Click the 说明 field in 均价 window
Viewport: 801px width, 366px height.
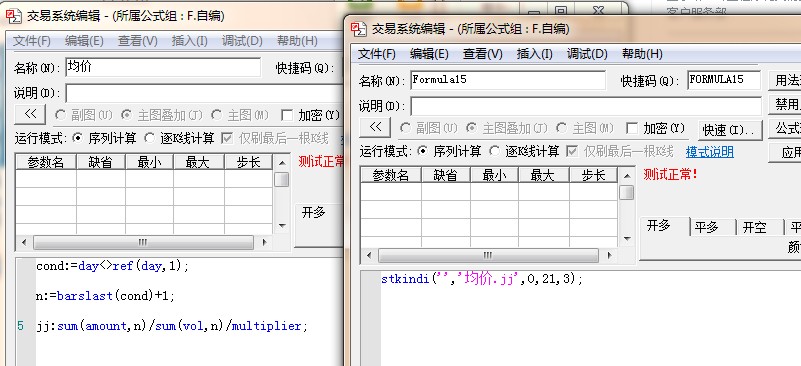(204, 94)
